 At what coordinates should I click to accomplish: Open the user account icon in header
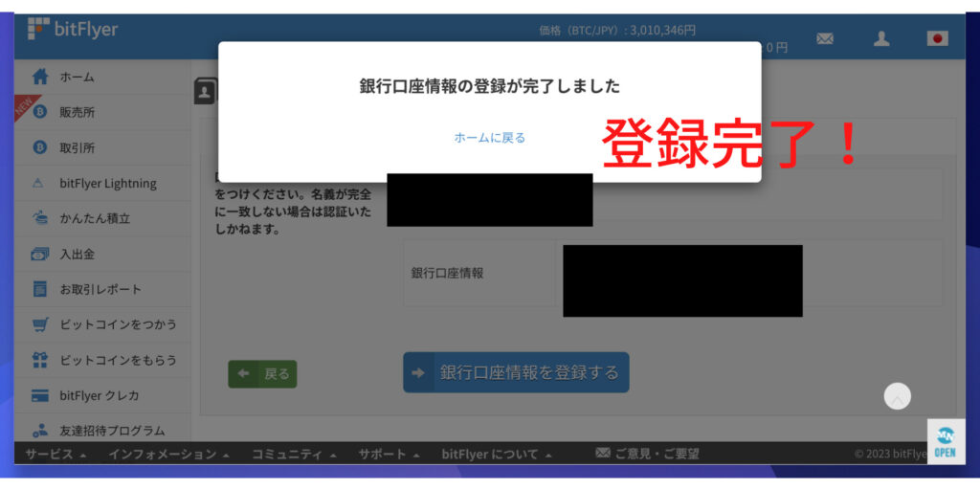(x=881, y=38)
